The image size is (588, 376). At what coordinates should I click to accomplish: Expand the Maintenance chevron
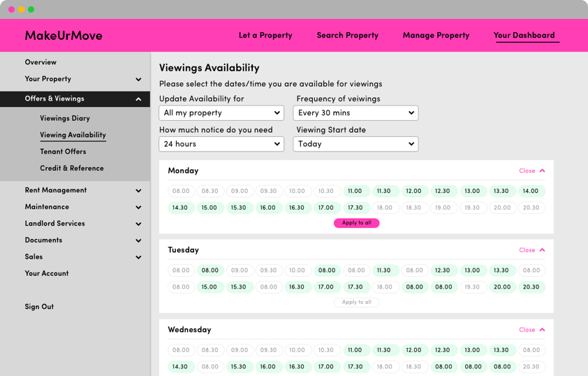(138, 208)
